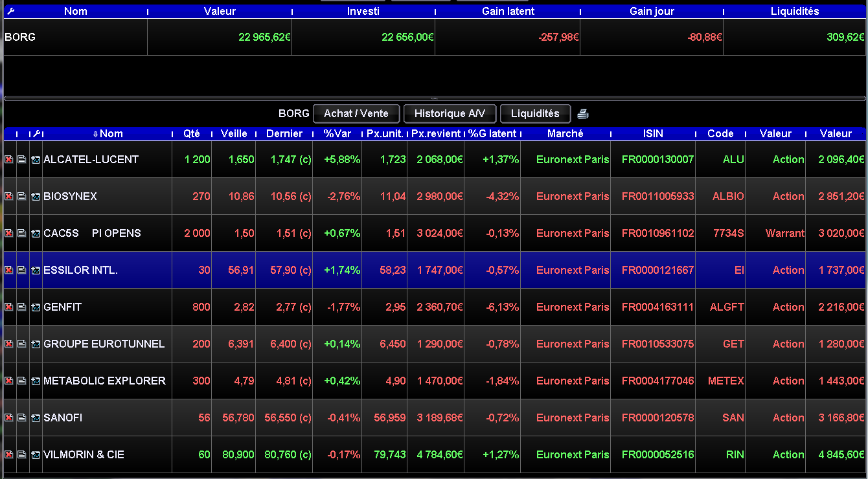
Task: Click the ALBIO code cell
Action: tap(720, 196)
